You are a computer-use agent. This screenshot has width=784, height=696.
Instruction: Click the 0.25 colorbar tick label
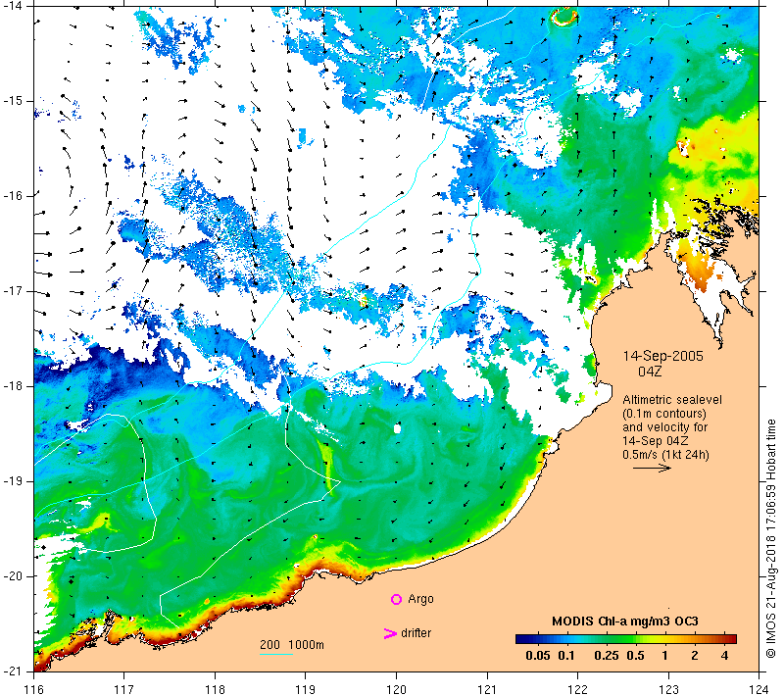pos(607,656)
